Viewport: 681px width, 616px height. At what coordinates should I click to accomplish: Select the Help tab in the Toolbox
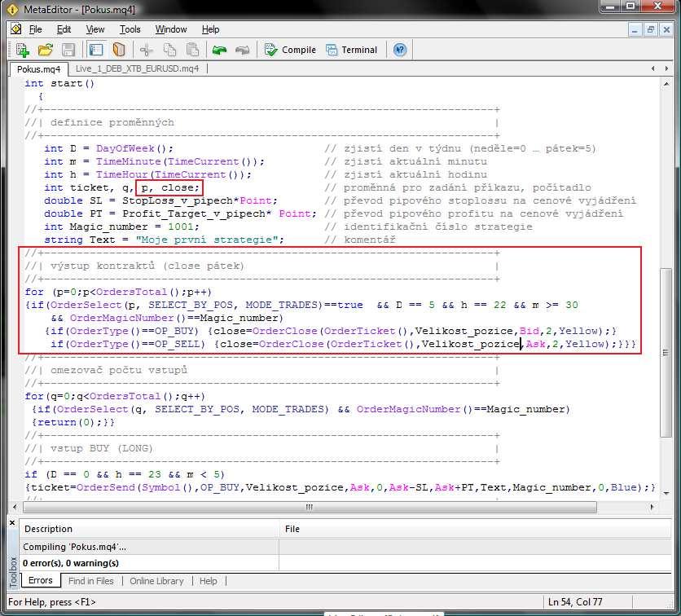pyautogui.click(x=208, y=581)
